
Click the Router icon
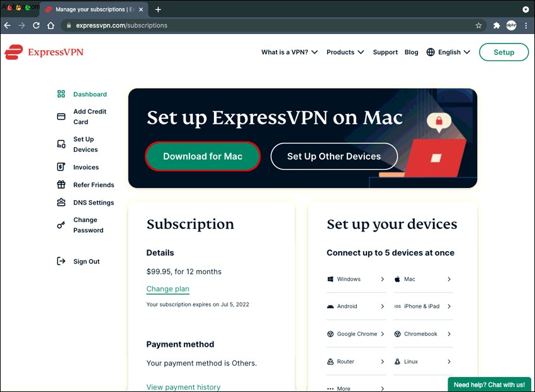[330, 362]
